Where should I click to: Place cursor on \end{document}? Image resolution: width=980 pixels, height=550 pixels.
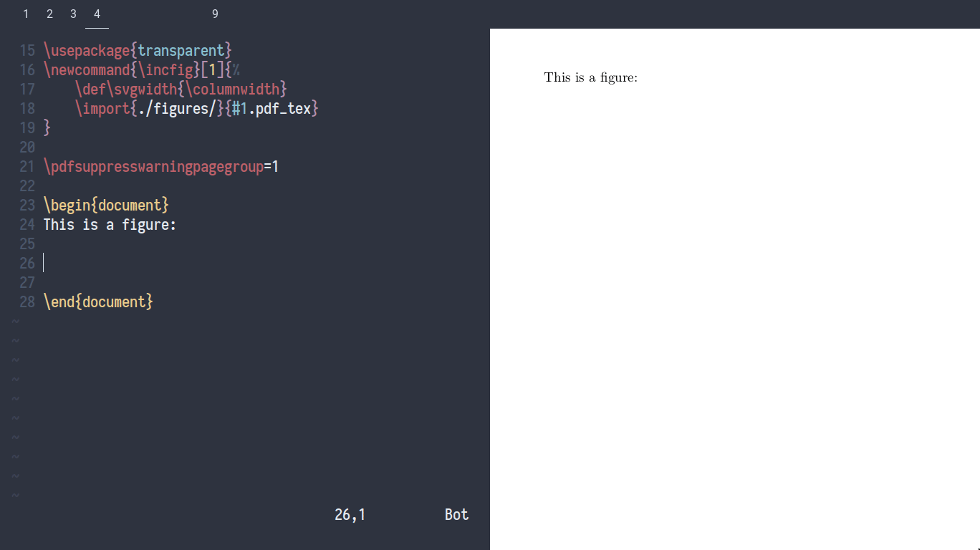[x=98, y=301]
